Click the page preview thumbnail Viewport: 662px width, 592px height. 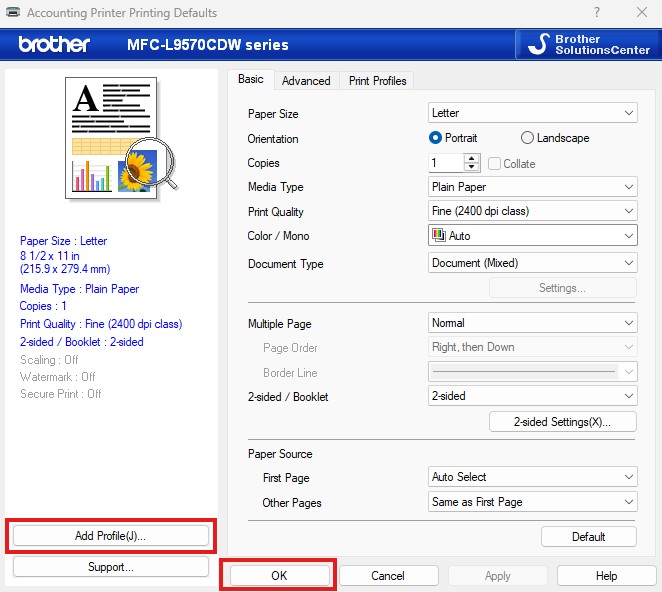[x=121, y=137]
